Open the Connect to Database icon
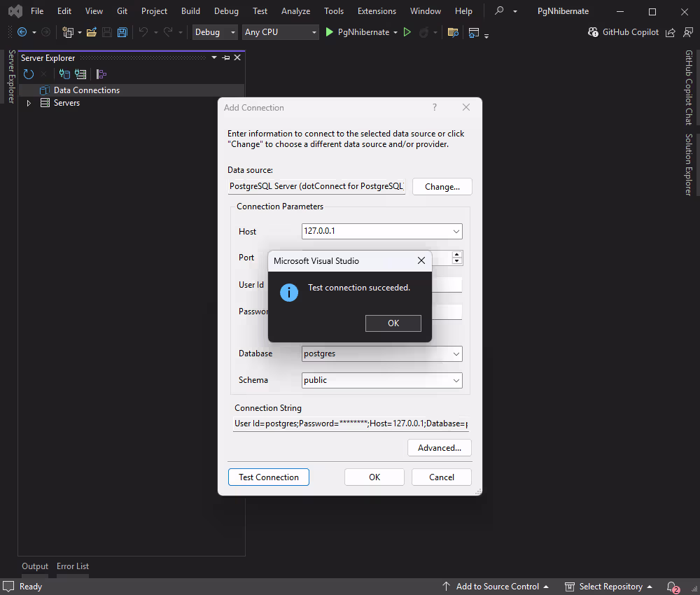This screenshot has height=595, width=700. coord(64,73)
